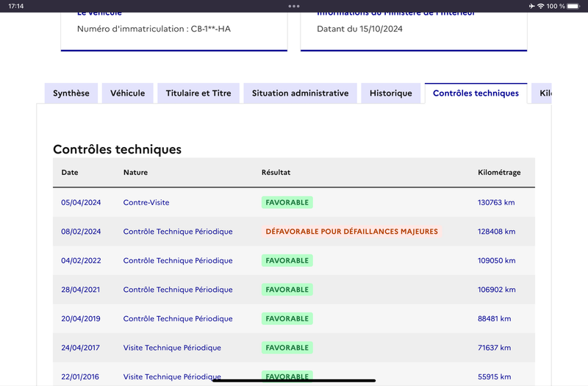Go to the Historique tab
Screen dimensions: 588x386
(391, 93)
